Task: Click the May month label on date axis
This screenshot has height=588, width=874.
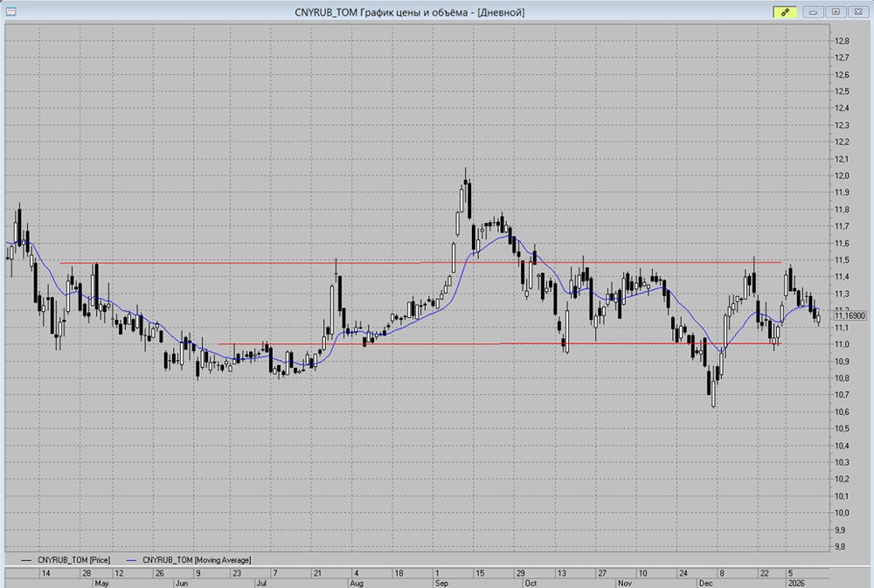Action: (101, 582)
